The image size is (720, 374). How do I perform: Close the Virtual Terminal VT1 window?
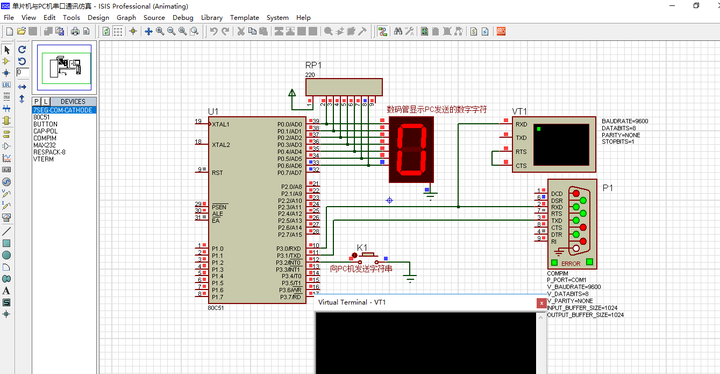click(x=541, y=303)
